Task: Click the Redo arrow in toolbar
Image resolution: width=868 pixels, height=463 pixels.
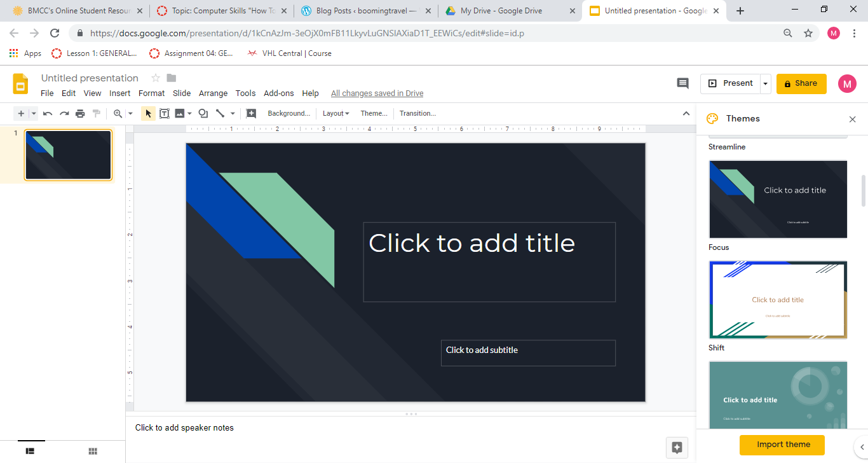Action: (x=64, y=114)
